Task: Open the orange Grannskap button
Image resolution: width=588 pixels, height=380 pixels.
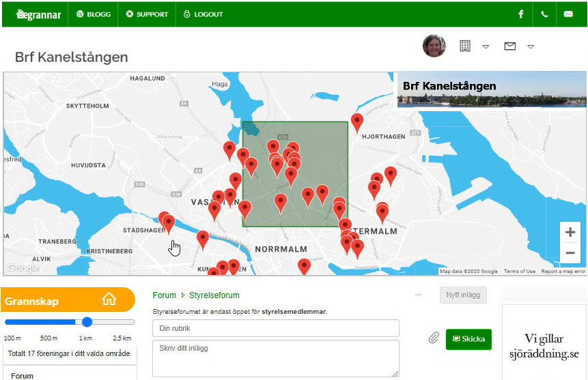Action: pyautogui.click(x=68, y=299)
